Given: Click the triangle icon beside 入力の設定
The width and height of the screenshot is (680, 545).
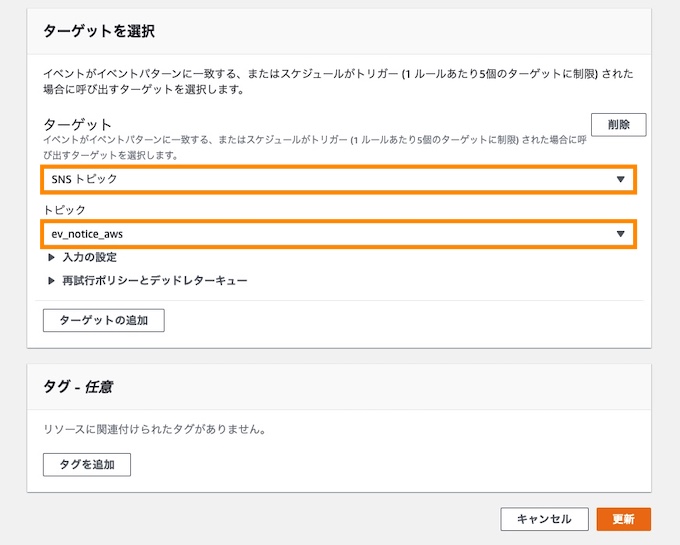Looking at the screenshot, I should (x=51, y=257).
